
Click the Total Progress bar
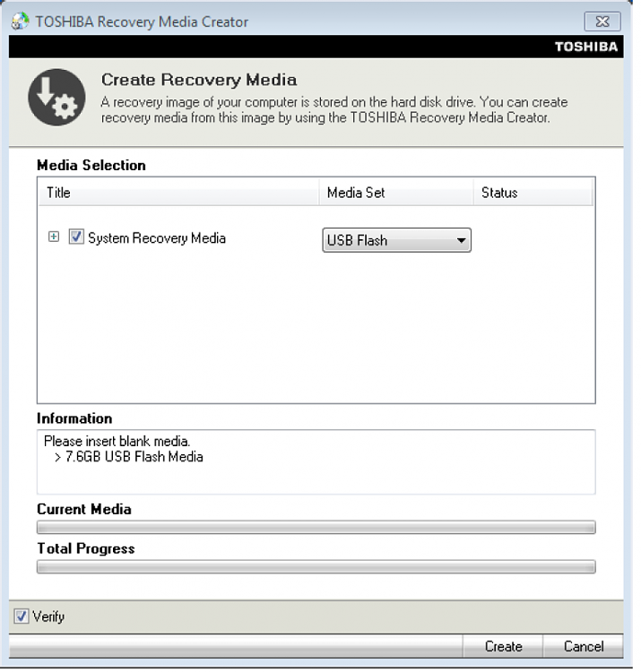click(316, 566)
